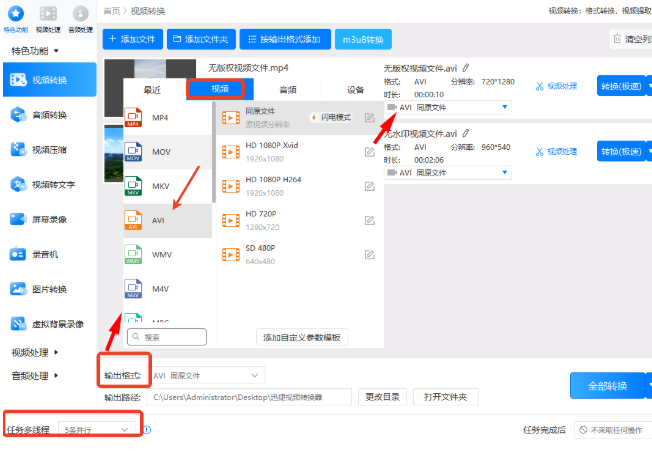Click the multithread info icon
Viewport: 652px width, 451px height.
[x=147, y=429]
